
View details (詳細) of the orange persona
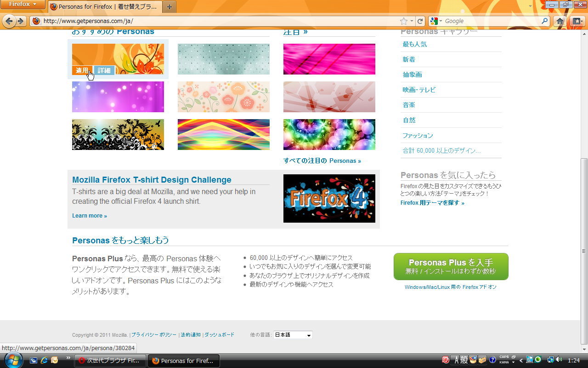[x=104, y=70]
